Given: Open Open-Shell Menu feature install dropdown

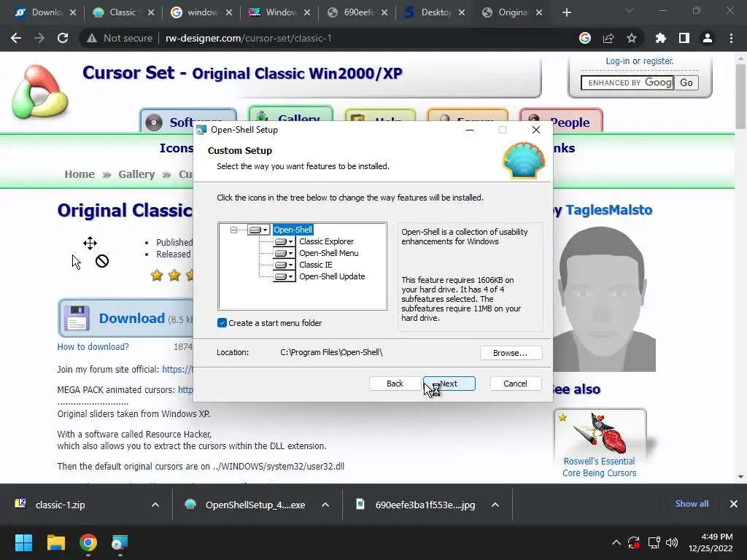Looking at the screenshot, I should 285,253.
